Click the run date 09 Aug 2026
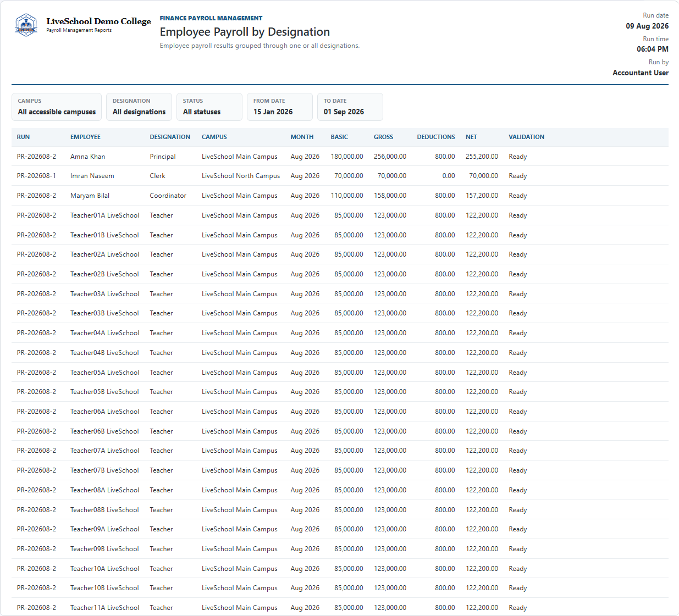Screen dimensions: 679x616 647,26
